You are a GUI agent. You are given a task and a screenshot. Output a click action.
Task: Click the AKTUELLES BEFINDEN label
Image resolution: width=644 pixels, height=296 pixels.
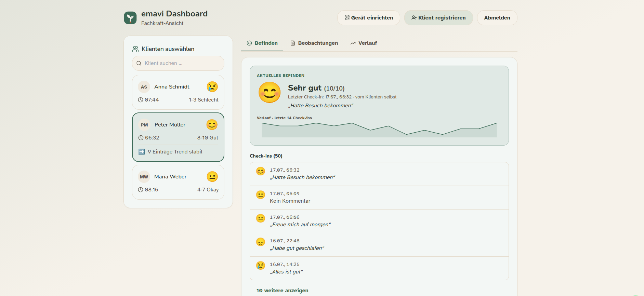pyautogui.click(x=280, y=76)
